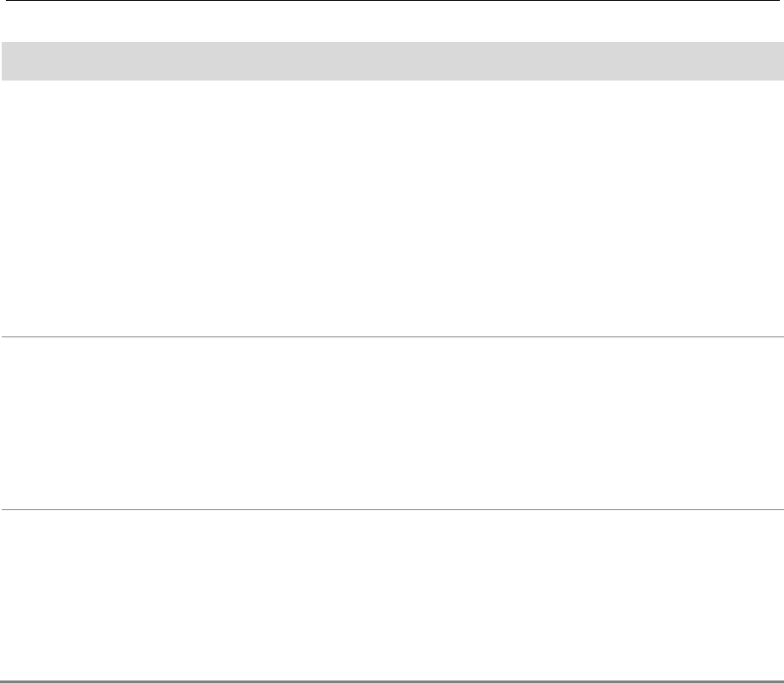This screenshot has height=683, width=784.
Task: Click the thin line at the page top
Action: (392, 1)
